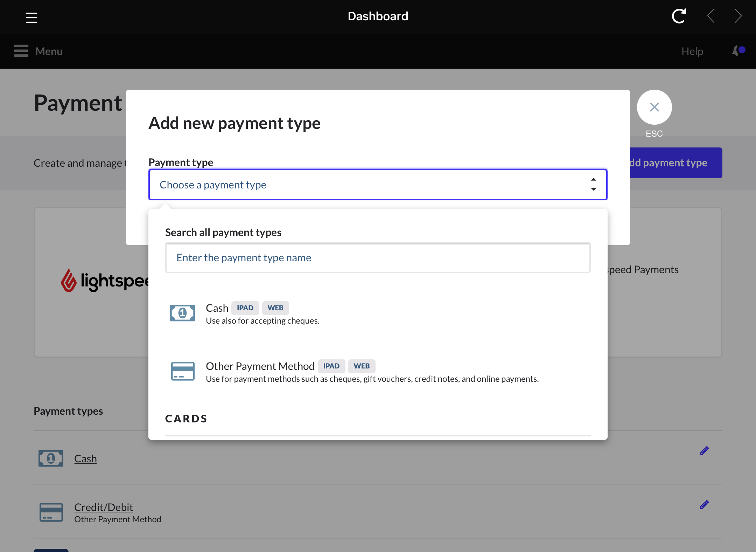
Task: Click the dropdown's up-down arrow indicator
Action: point(593,185)
